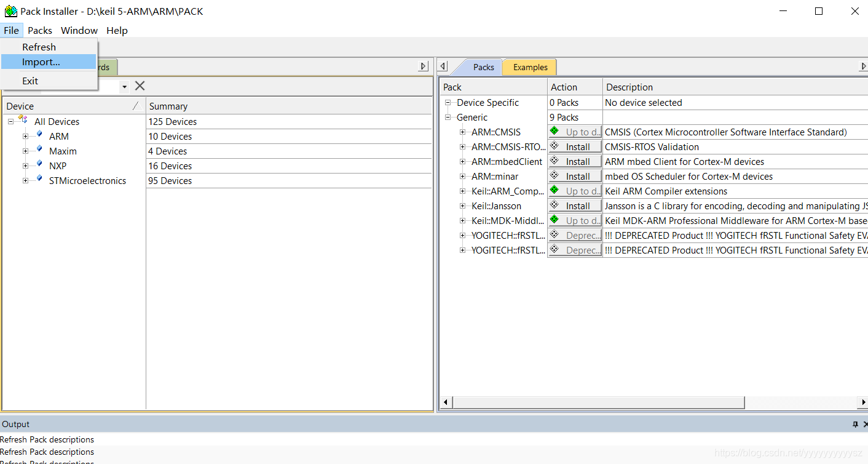The width and height of the screenshot is (868, 464).
Task: Clear the device search with X icon
Action: click(x=140, y=86)
